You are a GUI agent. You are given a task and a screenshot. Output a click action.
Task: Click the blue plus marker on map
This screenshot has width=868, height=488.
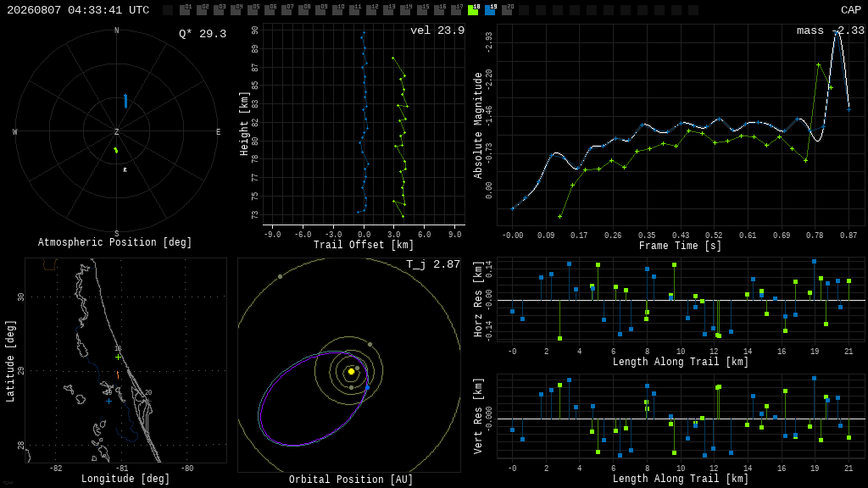pyautogui.click(x=108, y=401)
